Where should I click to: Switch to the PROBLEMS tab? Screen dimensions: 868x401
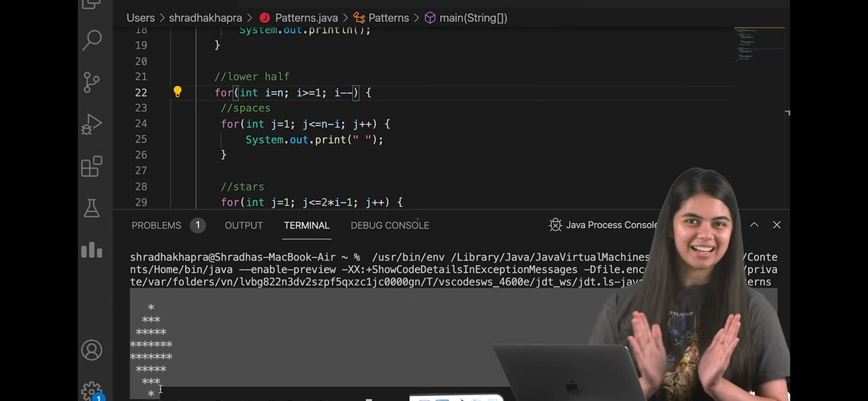tap(156, 225)
